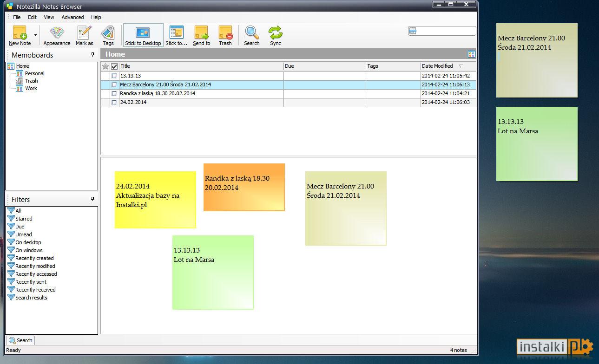The width and height of the screenshot is (599, 364).
Task: Check the Randka z laską note checkbox
Action: 114,93
